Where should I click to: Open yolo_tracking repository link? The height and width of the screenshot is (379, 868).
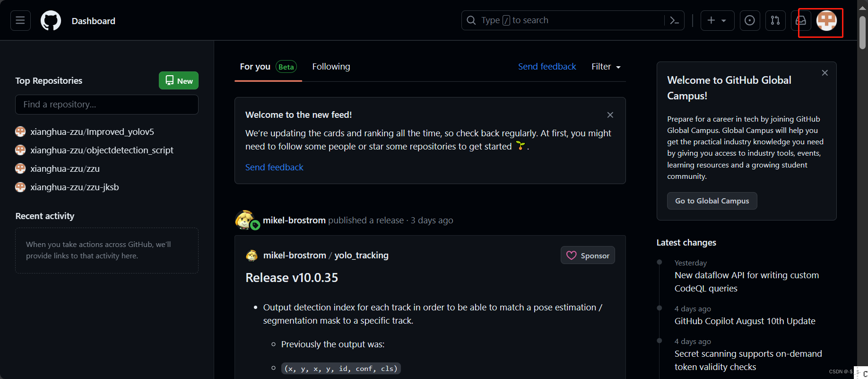(x=361, y=256)
